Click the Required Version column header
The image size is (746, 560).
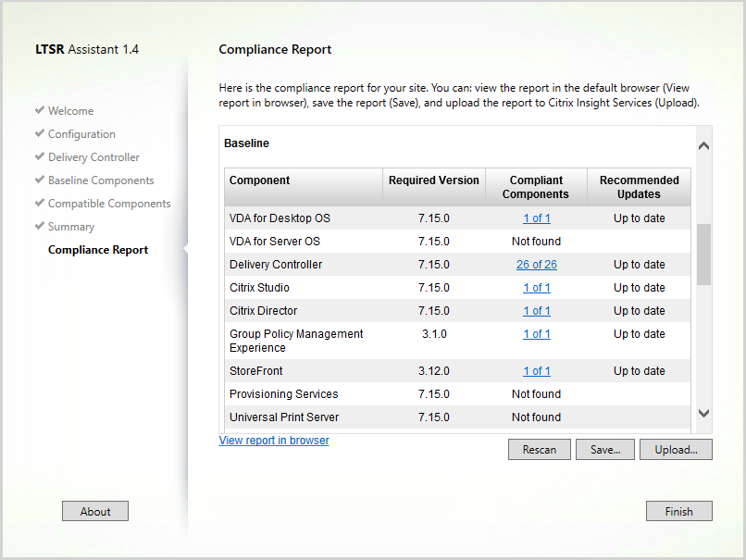pos(434,187)
